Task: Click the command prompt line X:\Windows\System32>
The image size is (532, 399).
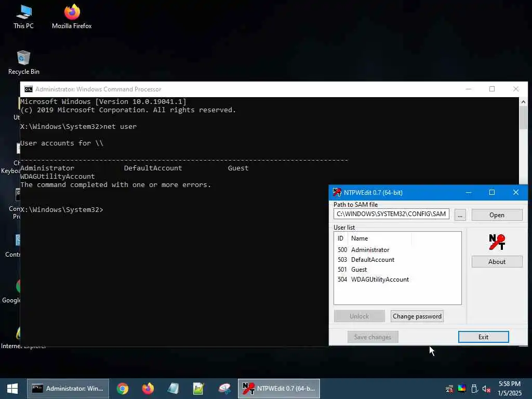Action: point(61,210)
